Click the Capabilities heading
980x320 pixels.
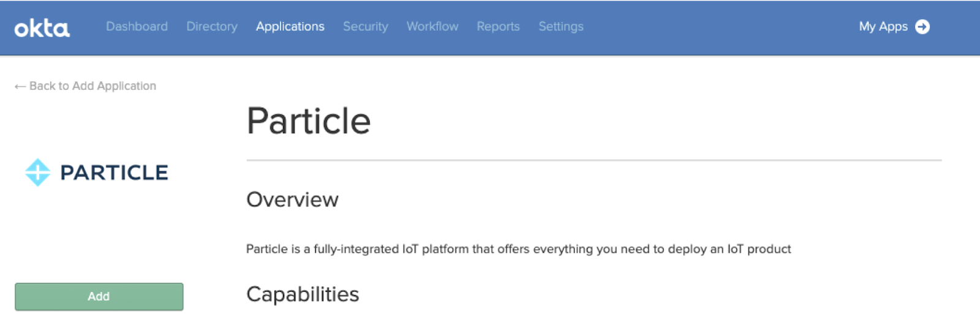[x=303, y=294]
